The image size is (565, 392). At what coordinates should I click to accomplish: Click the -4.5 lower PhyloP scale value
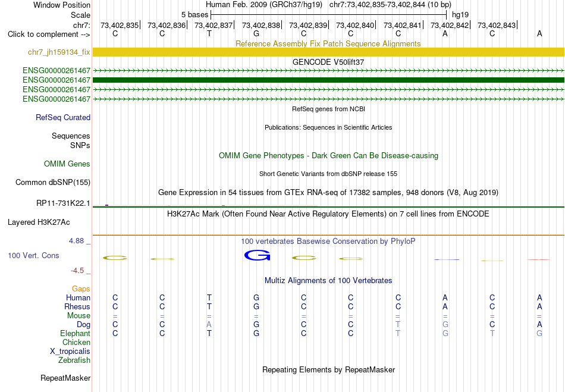[x=77, y=271]
